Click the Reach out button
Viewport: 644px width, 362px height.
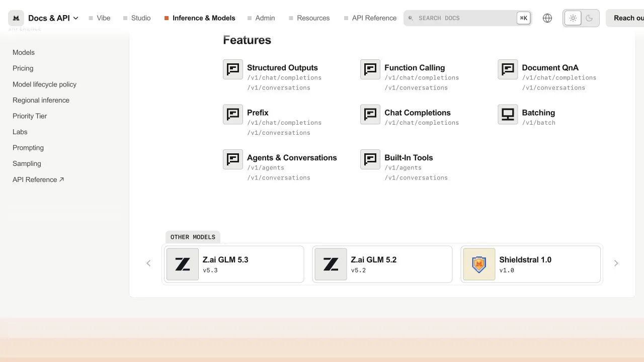point(625,18)
